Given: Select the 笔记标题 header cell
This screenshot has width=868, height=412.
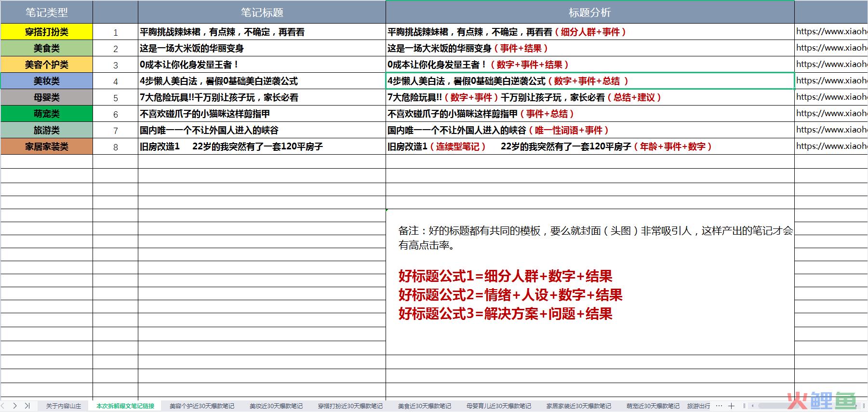Looking at the screenshot, I should click(262, 12).
